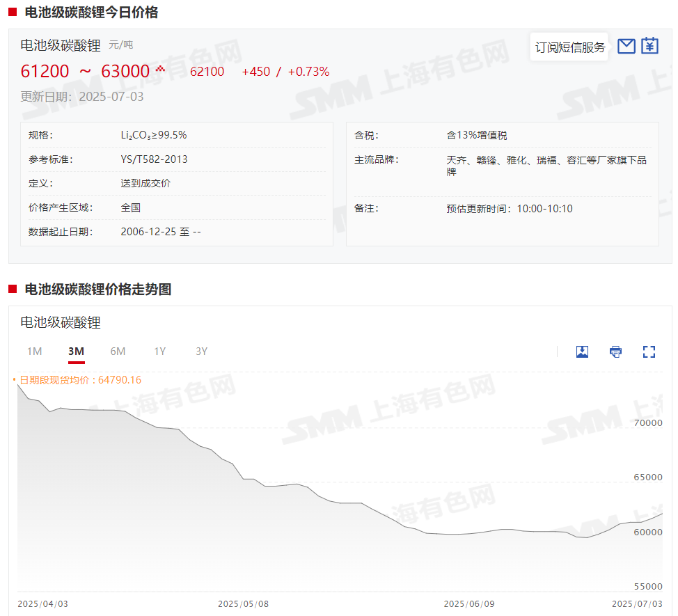Click the 订阅短信服务 button
The width and height of the screenshot is (678, 616).
(x=569, y=47)
